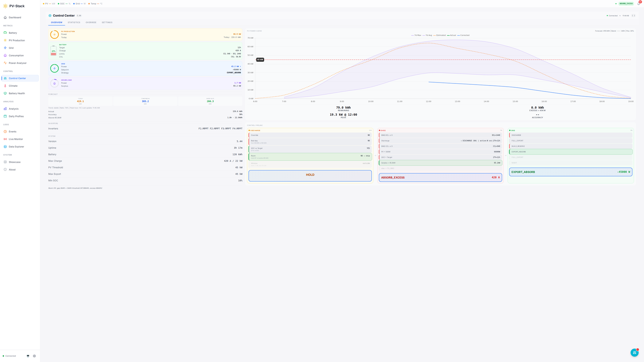Click the curly braces JSON button
The height and width of the screenshot is (362, 644).
tap(633, 16)
